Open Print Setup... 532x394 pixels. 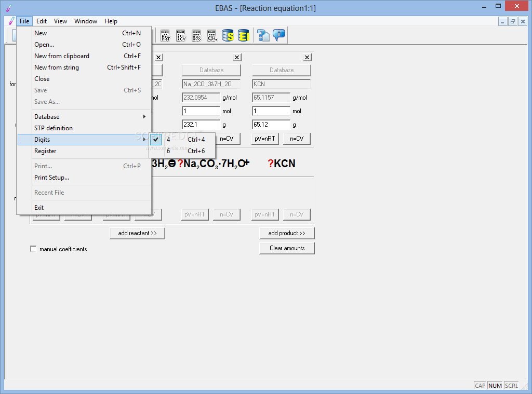point(84,178)
